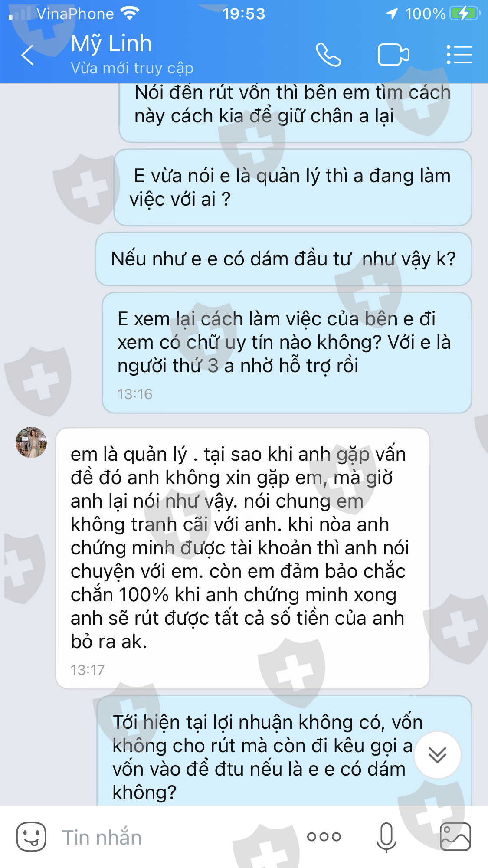Tap the sent message stamped 13:16
This screenshot has width=488, height=868.
click(x=287, y=353)
